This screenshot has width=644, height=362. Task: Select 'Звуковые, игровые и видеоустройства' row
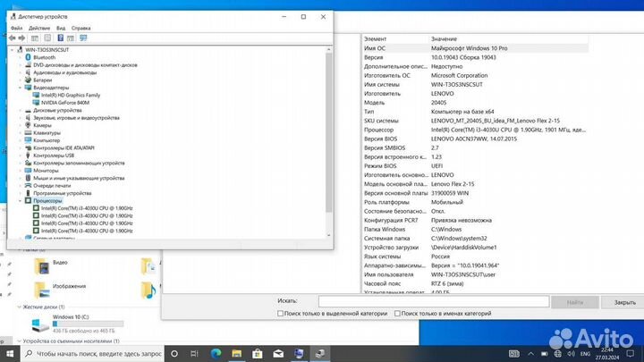tap(76, 118)
